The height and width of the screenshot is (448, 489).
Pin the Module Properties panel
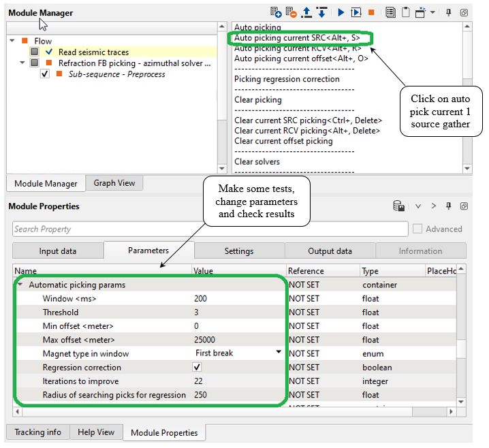pyautogui.click(x=448, y=206)
